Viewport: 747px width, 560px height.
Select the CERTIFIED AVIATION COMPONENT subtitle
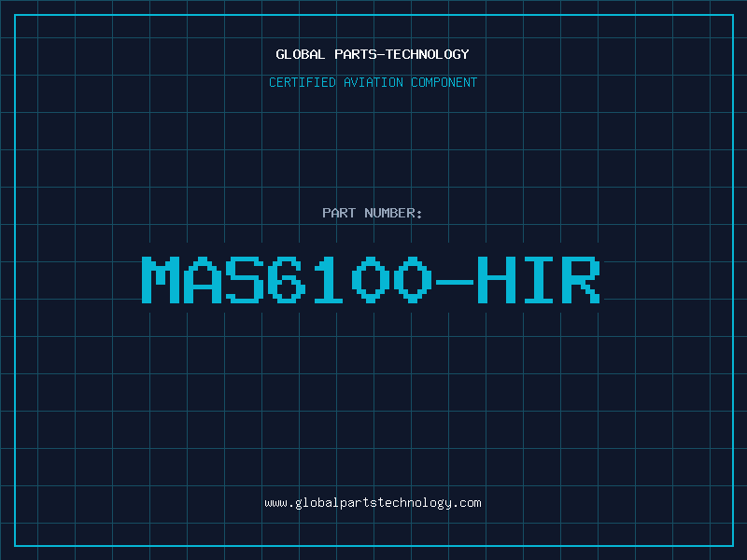pyautogui.click(x=373, y=82)
